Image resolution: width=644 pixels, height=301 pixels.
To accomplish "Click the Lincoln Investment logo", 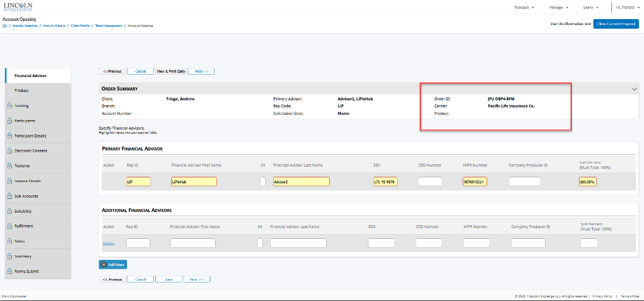I will [x=18, y=7].
